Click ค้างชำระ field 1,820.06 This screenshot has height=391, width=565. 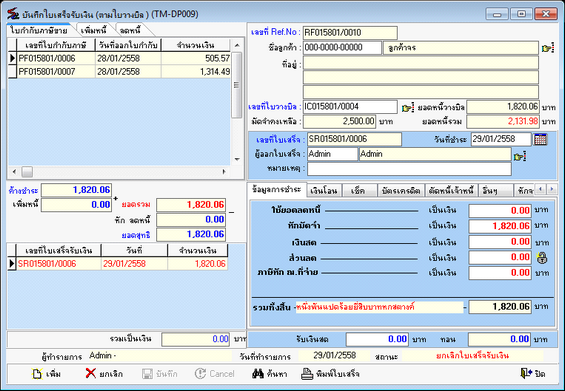click(76, 190)
